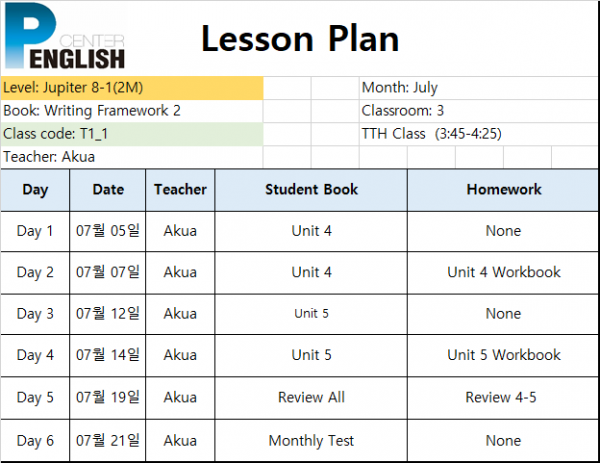Select the Class code: T1_1 cell

132,134
